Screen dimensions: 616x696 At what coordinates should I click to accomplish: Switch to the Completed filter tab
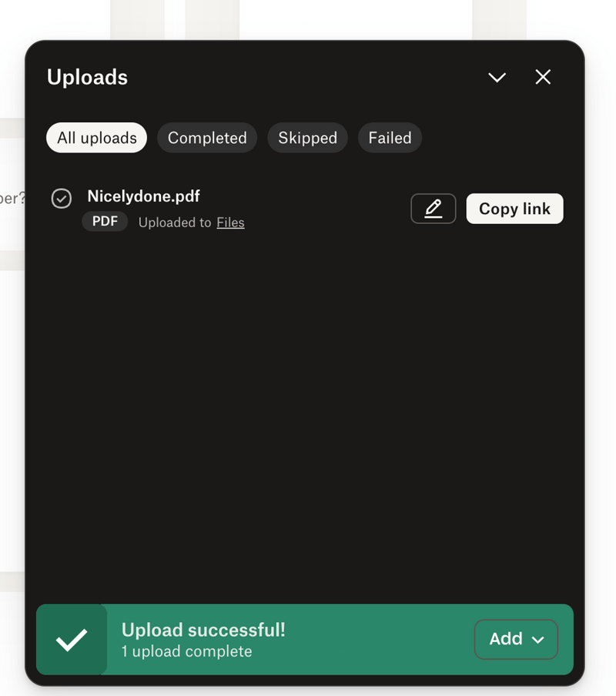(206, 138)
